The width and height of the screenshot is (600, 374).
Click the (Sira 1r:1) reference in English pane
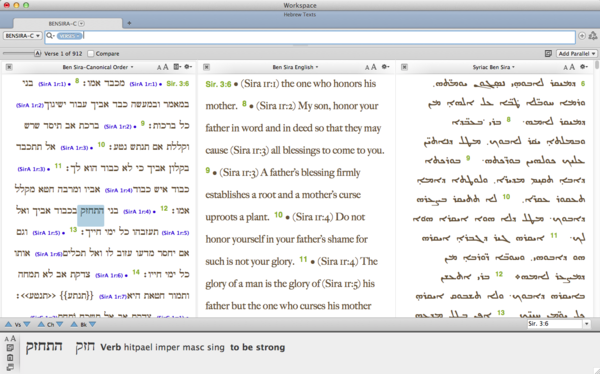[x=259, y=84]
